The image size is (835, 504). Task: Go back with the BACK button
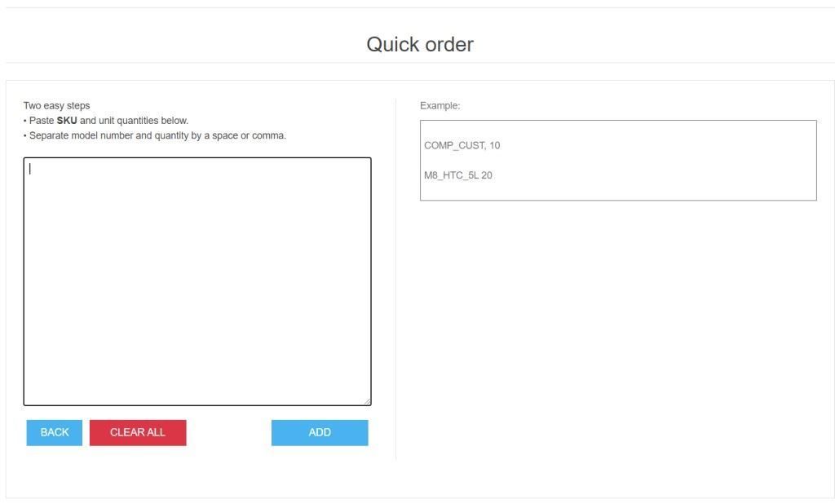(55, 432)
